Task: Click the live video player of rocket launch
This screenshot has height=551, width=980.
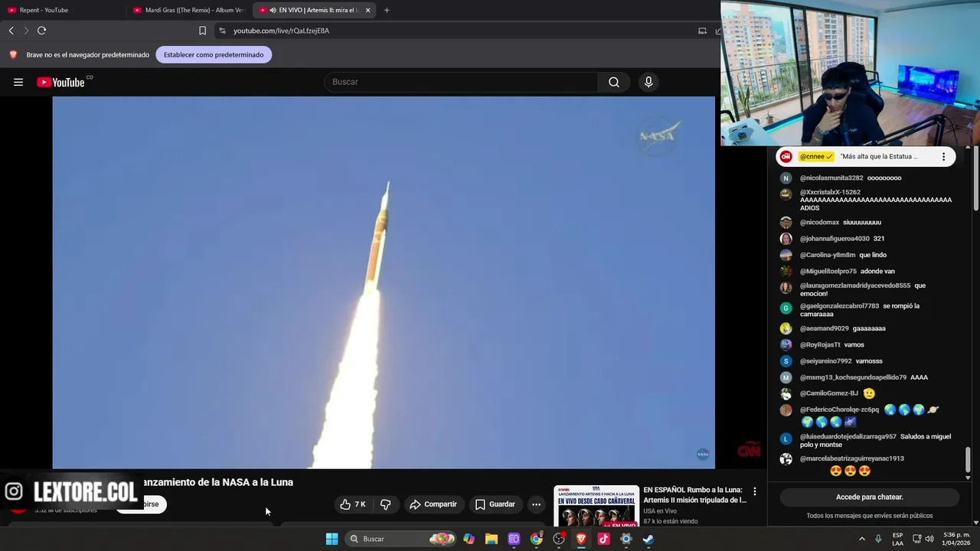Action: tap(384, 282)
